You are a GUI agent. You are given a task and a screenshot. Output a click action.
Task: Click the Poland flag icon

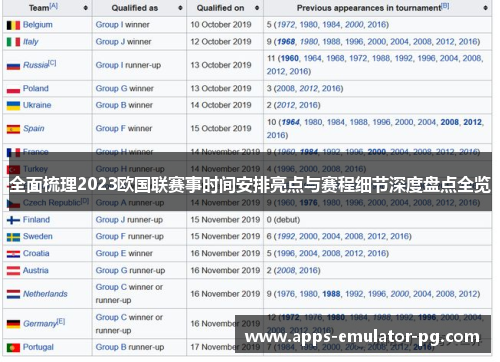point(13,89)
